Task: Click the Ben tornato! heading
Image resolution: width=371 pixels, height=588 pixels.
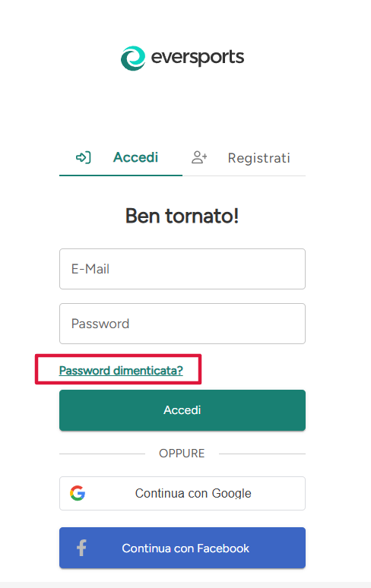Action: click(182, 216)
